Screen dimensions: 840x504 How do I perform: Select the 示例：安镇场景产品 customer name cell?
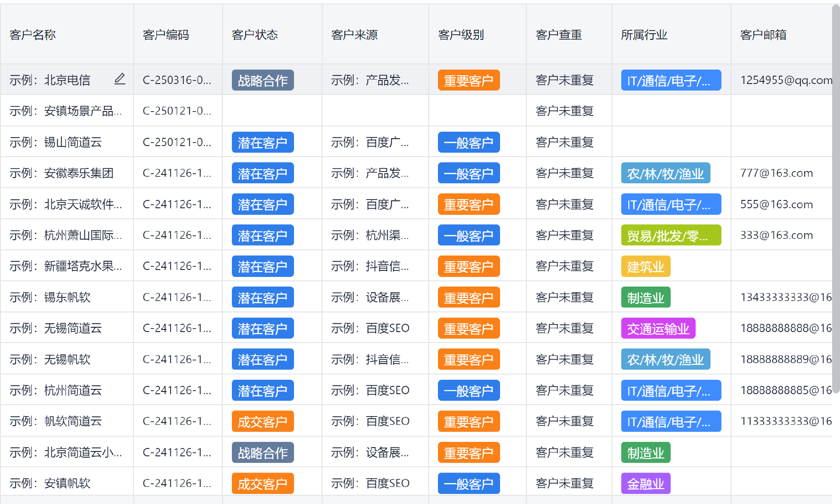coord(66,111)
